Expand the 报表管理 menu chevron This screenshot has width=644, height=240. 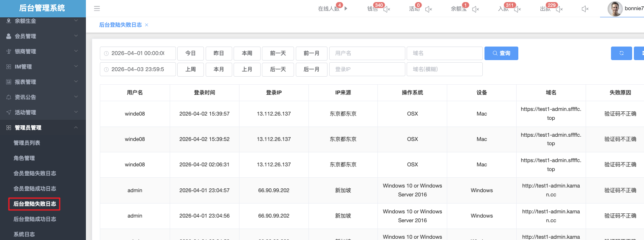76,82
